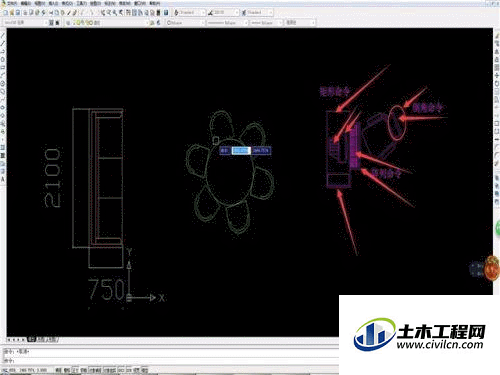Click the Save icon in the standard toolbar
500x375 pixels.
(x=18, y=13)
